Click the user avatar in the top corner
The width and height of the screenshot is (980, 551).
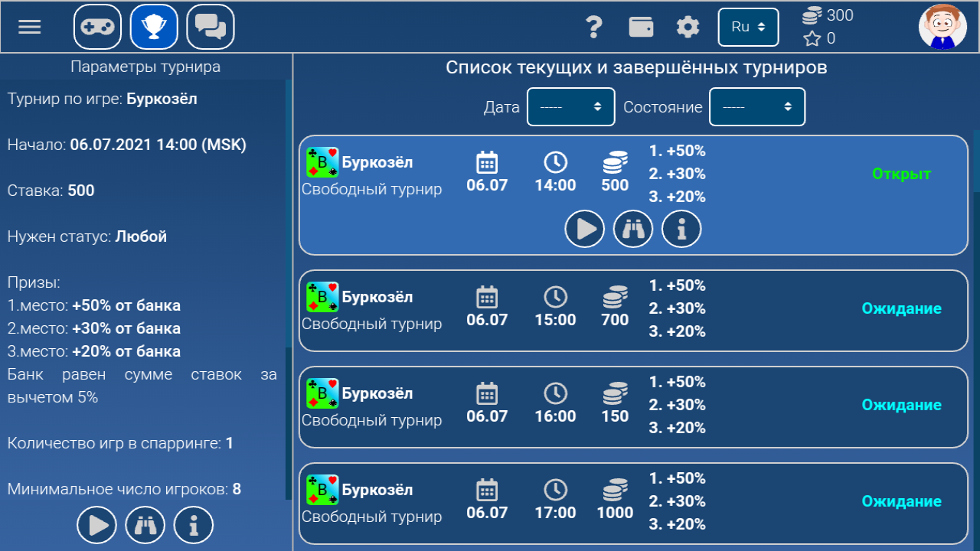(942, 26)
